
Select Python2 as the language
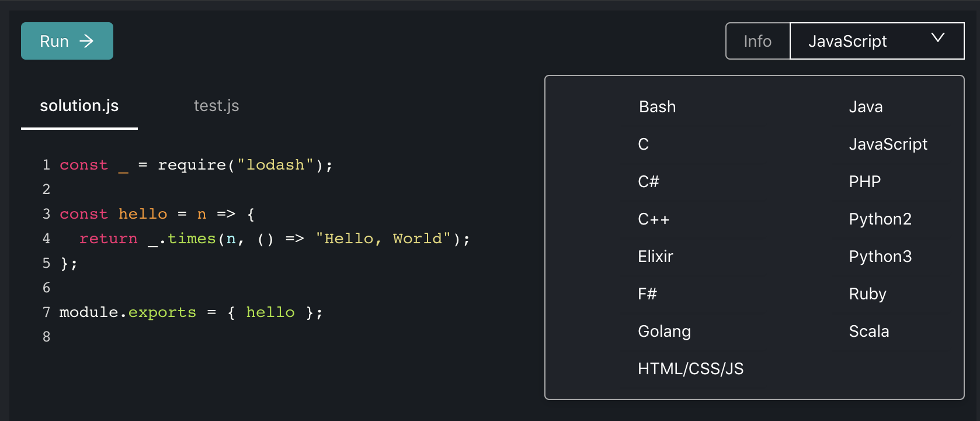tap(880, 219)
